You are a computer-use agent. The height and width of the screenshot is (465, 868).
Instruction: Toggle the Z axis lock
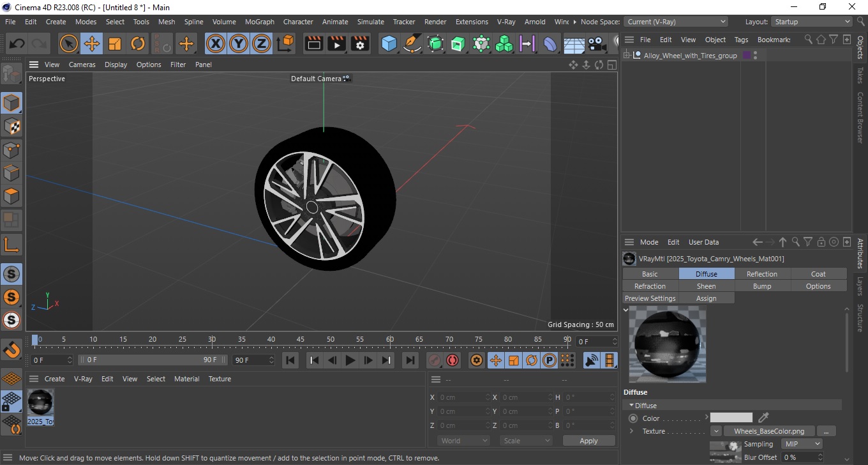(x=261, y=43)
